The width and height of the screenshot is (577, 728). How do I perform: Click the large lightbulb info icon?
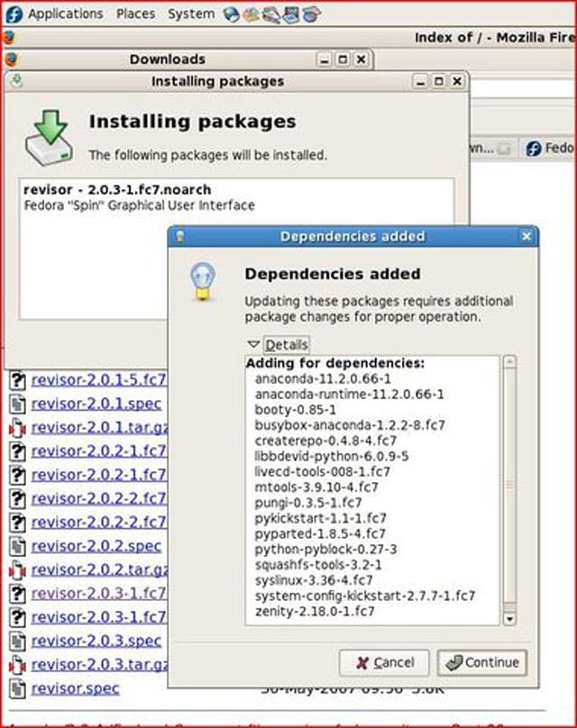(202, 281)
